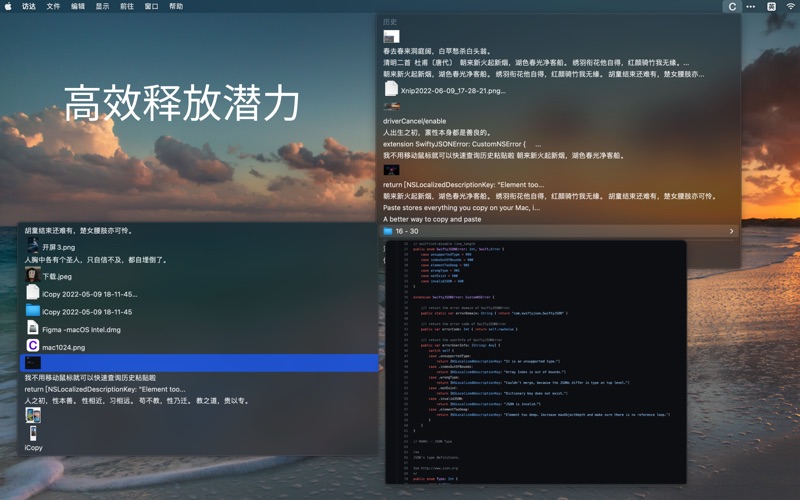The image size is (800, 500).
Task: Open the 显示 menu
Action: coord(102,6)
